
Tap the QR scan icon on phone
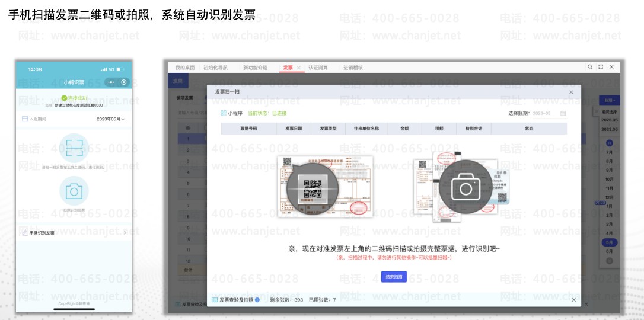coord(74,148)
